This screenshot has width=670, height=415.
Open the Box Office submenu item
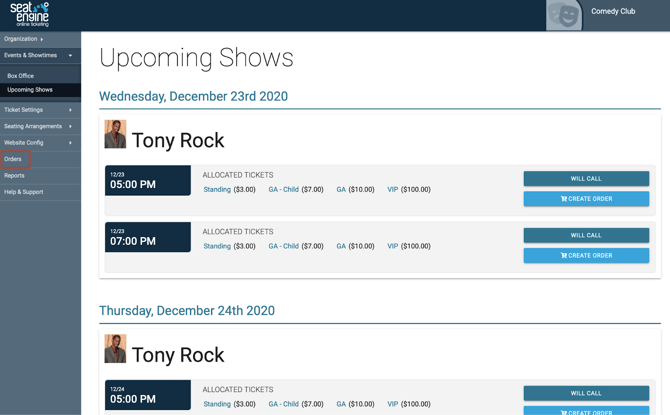(21, 76)
